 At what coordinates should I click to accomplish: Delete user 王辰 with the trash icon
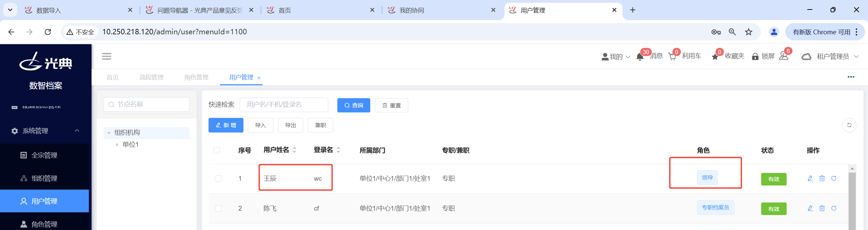click(822, 178)
